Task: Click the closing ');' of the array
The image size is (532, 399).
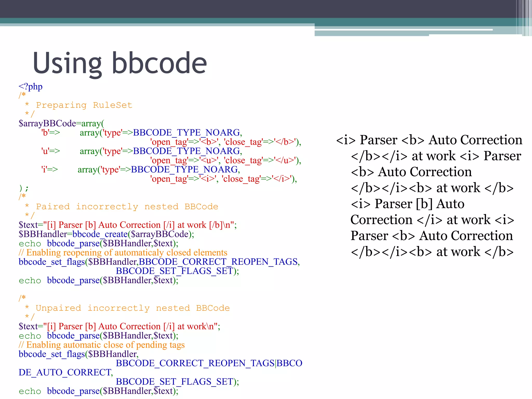Action: point(23,188)
